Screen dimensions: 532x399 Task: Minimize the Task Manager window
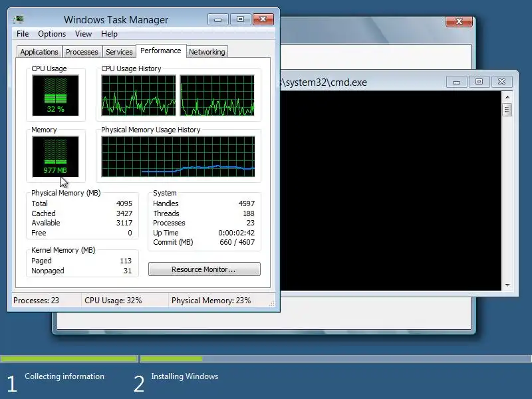tap(218, 19)
